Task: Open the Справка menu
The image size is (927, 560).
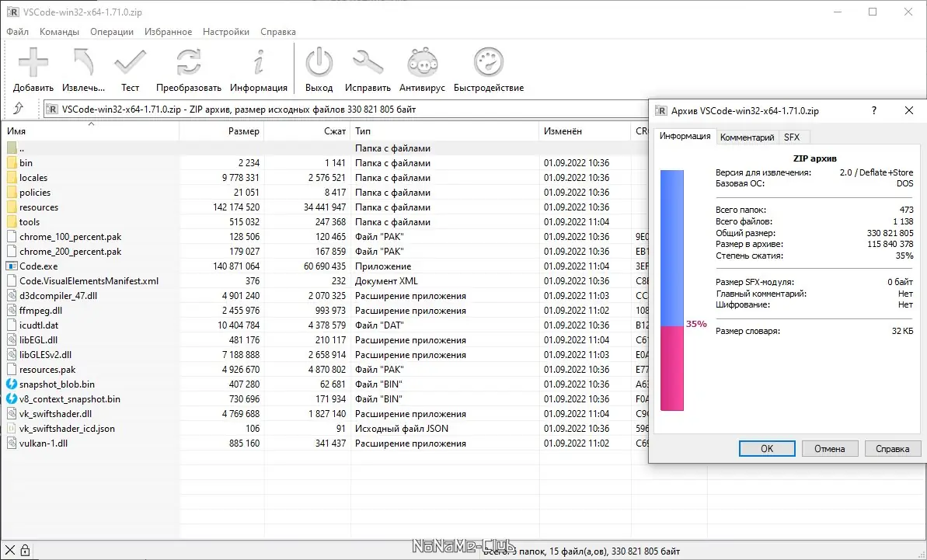Action: pyautogui.click(x=278, y=31)
